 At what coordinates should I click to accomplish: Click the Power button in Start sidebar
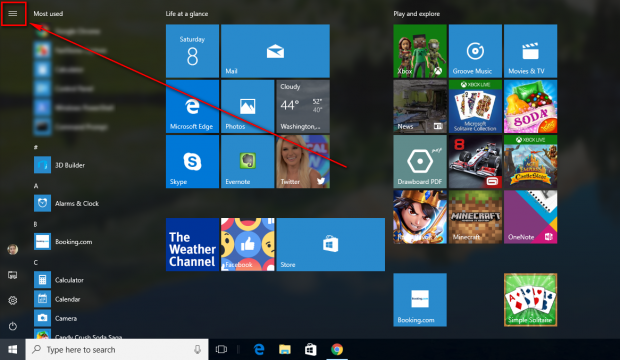pos(13,326)
